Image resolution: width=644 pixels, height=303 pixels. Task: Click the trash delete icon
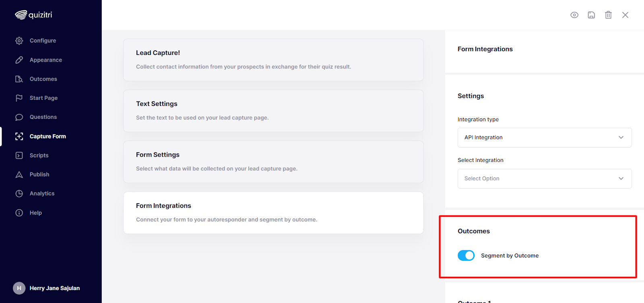point(608,15)
